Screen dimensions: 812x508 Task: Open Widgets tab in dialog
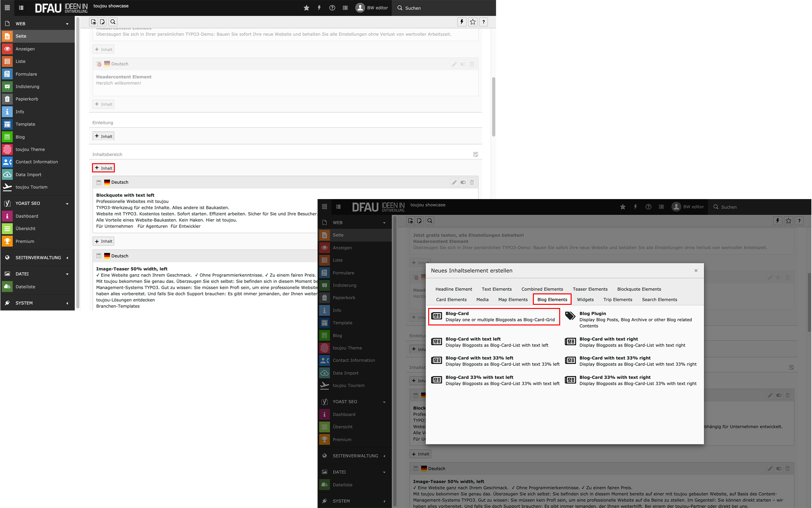coord(585,299)
